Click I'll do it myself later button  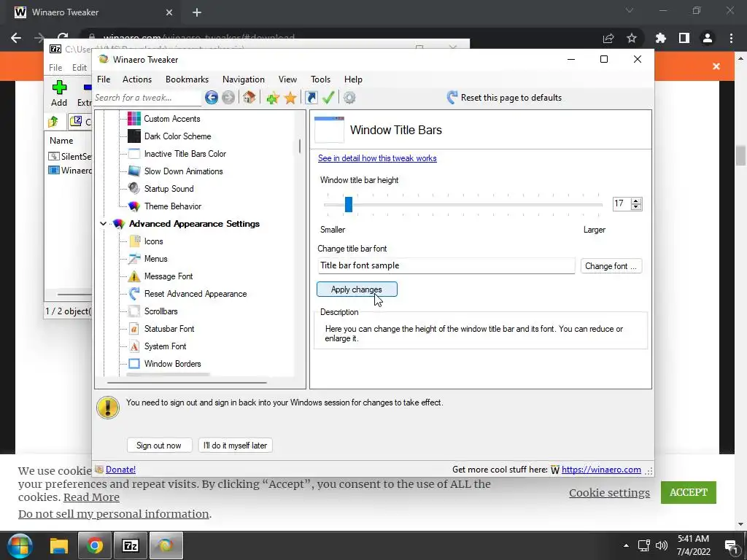point(236,446)
